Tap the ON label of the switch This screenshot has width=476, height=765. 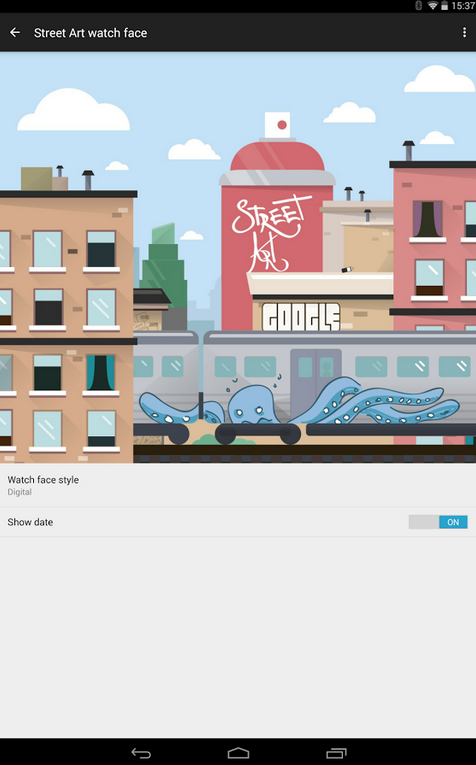pos(453,522)
